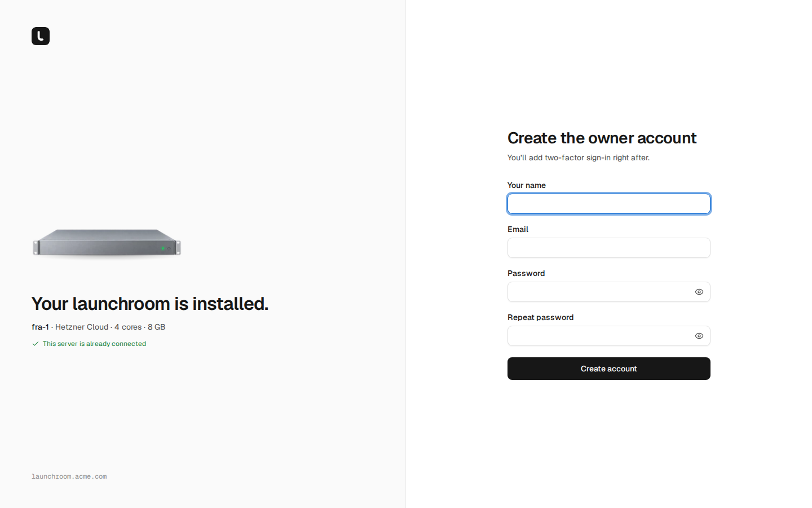Focus the Your name input field
This screenshot has height=508, width=812.
pos(609,204)
